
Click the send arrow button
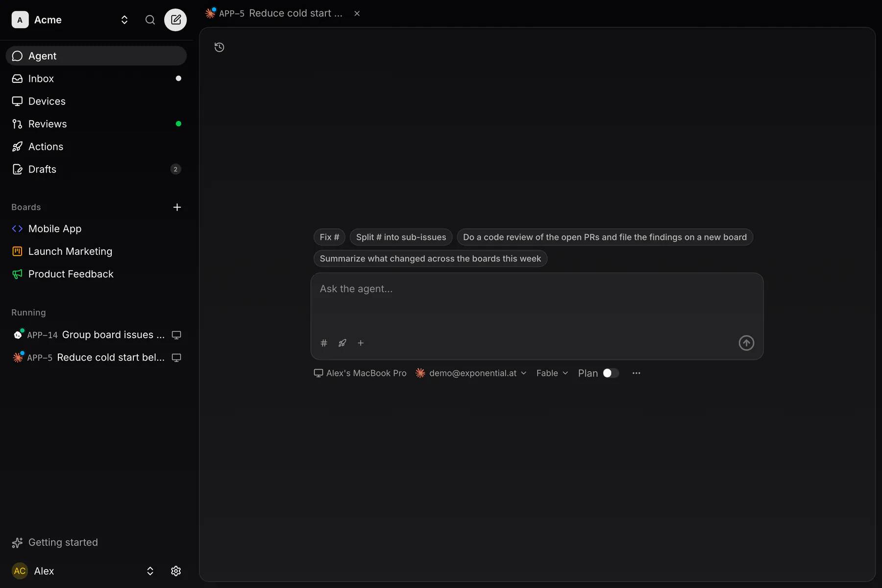746,343
